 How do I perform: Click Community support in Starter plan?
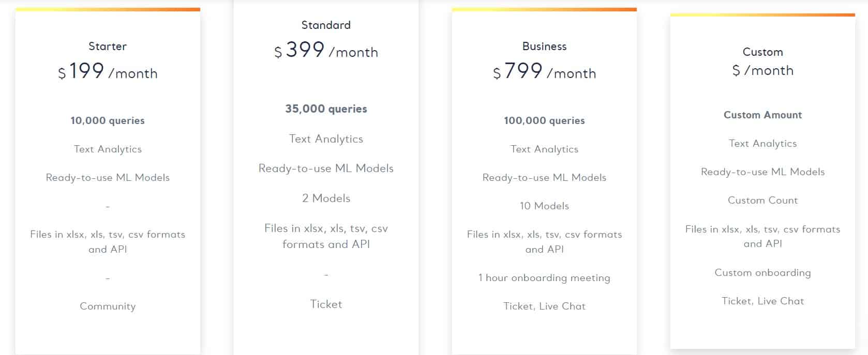coord(108,306)
